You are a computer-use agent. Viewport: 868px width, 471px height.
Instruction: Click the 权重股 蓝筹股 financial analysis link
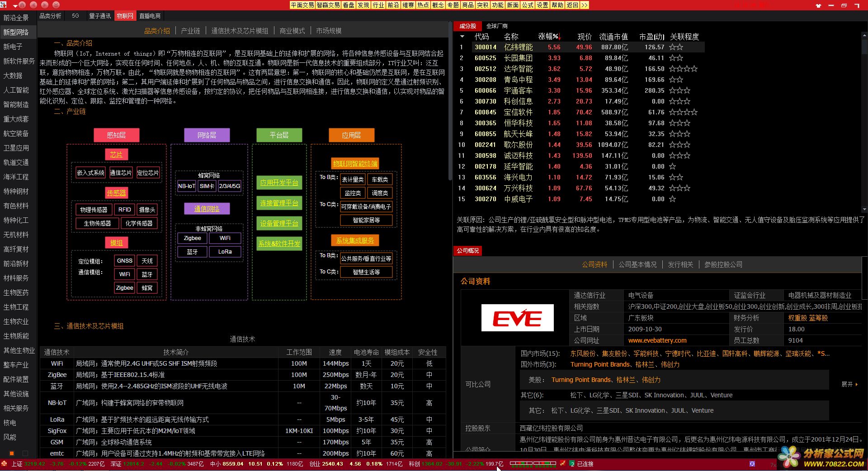pos(808,318)
